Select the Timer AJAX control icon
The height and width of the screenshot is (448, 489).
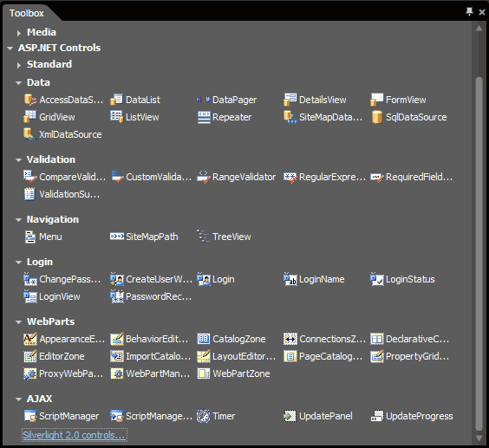point(204,416)
